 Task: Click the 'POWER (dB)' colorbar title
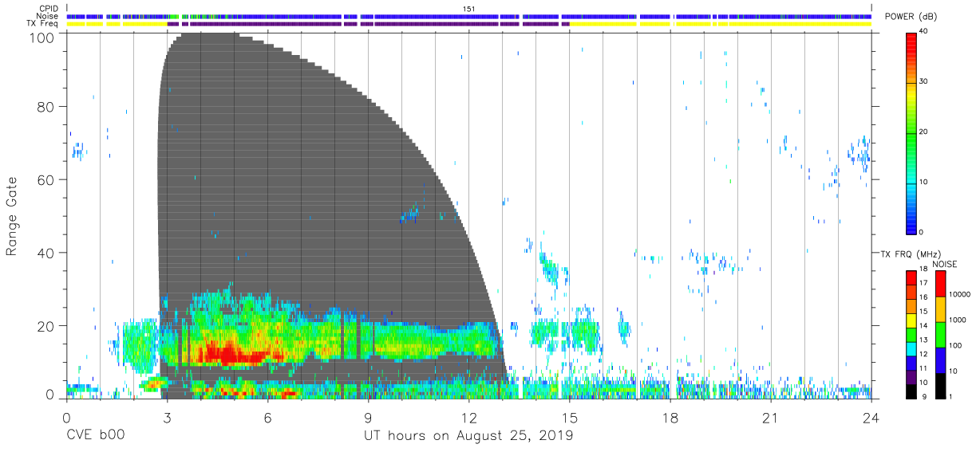coord(911,17)
